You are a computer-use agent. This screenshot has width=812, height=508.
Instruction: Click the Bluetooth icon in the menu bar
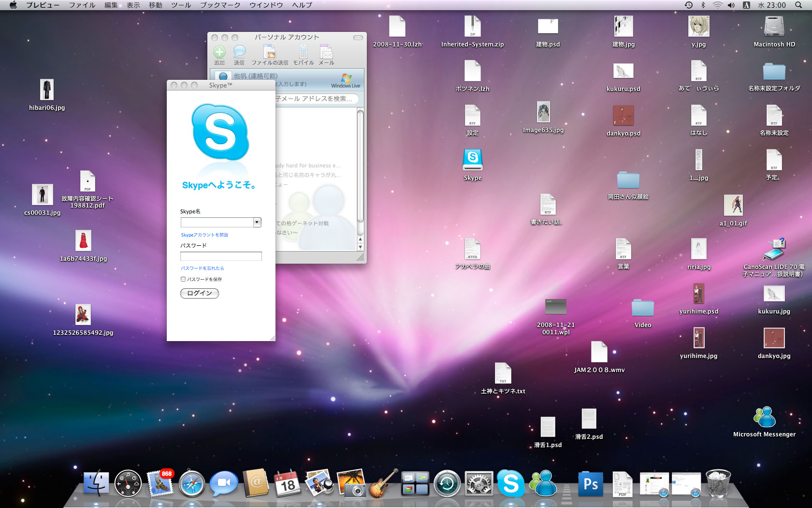(703, 5)
